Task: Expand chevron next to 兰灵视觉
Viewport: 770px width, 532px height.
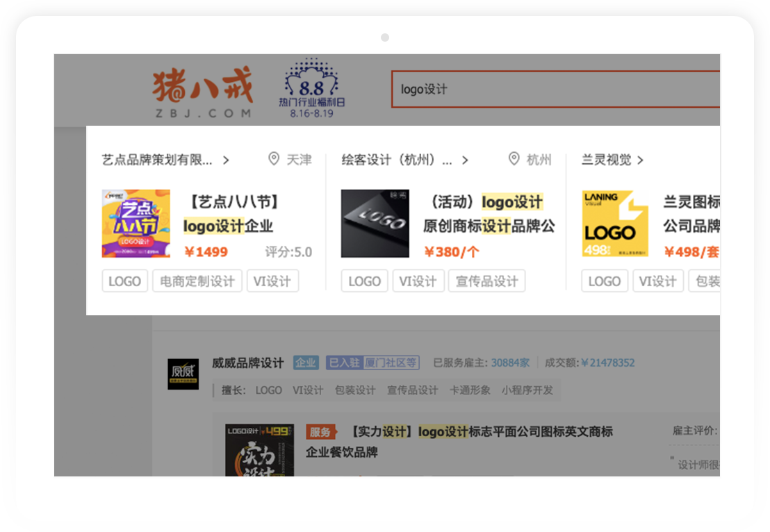Action: point(640,160)
